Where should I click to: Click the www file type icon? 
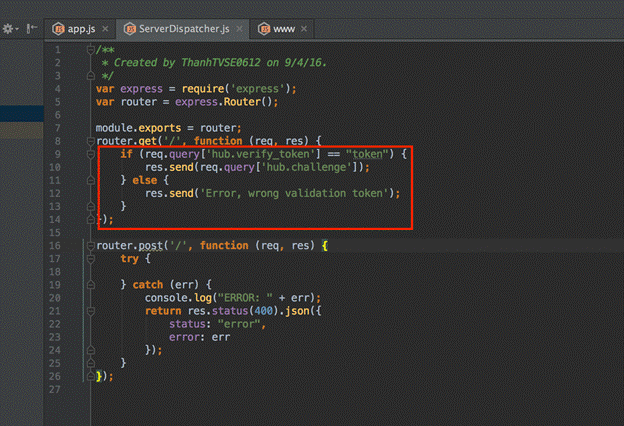click(264, 29)
